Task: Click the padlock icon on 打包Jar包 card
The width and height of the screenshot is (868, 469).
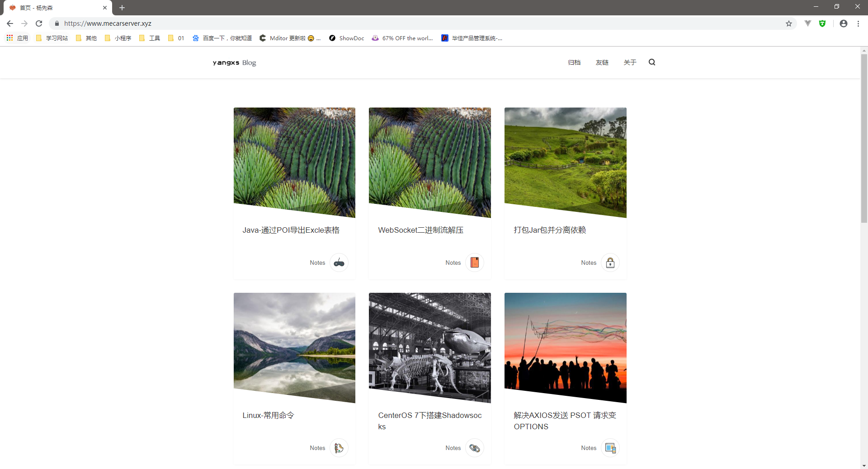Action: tap(610, 263)
